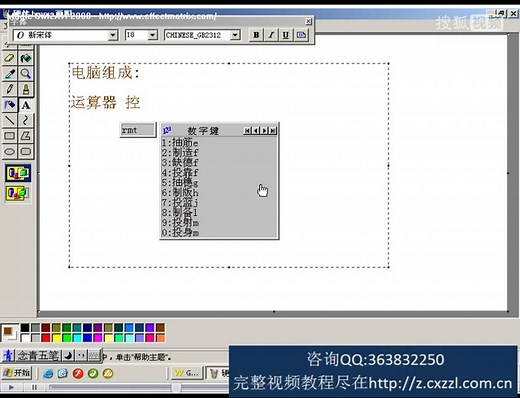Click the IME icon in the candidate window title
The width and height of the screenshot is (520, 398).
pyautogui.click(x=167, y=130)
